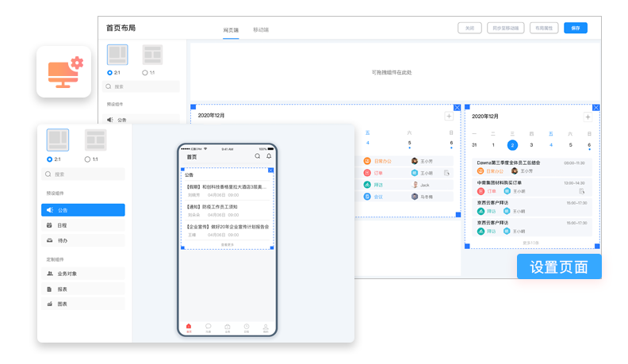The height and width of the screenshot is (364, 628).
Task: Click the search icon in the phone header
Action: tap(257, 157)
